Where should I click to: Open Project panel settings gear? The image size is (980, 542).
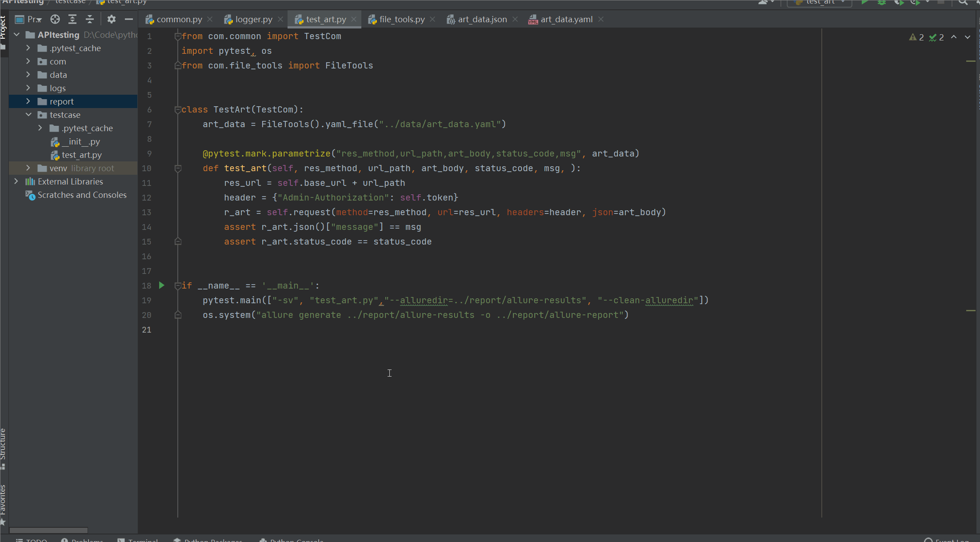(111, 19)
